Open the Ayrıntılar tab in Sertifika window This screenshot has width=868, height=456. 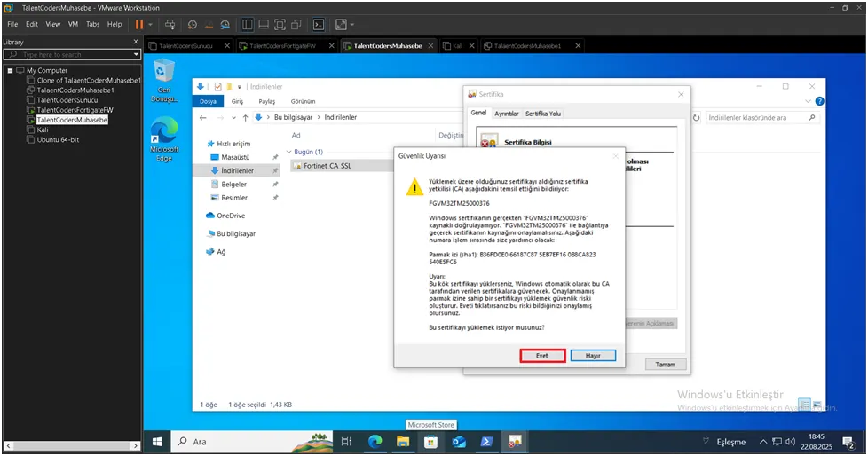507,114
